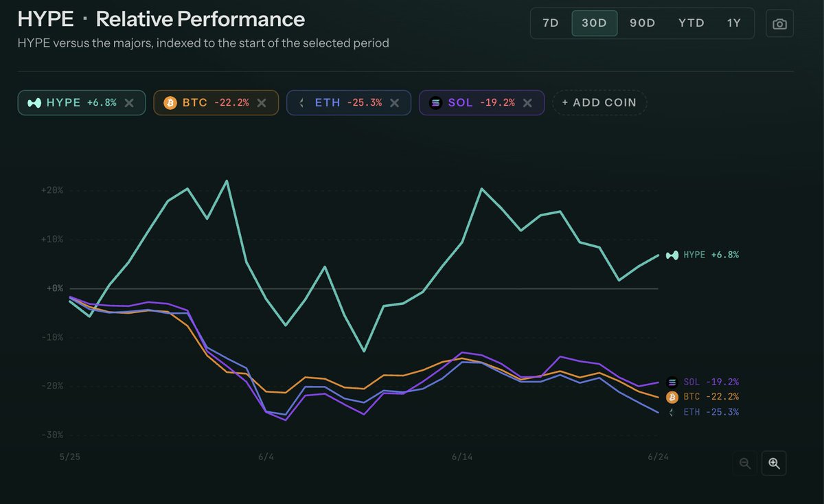
Task: Click the Solana logo in SOL chip
Action: [x=435, y=102]
